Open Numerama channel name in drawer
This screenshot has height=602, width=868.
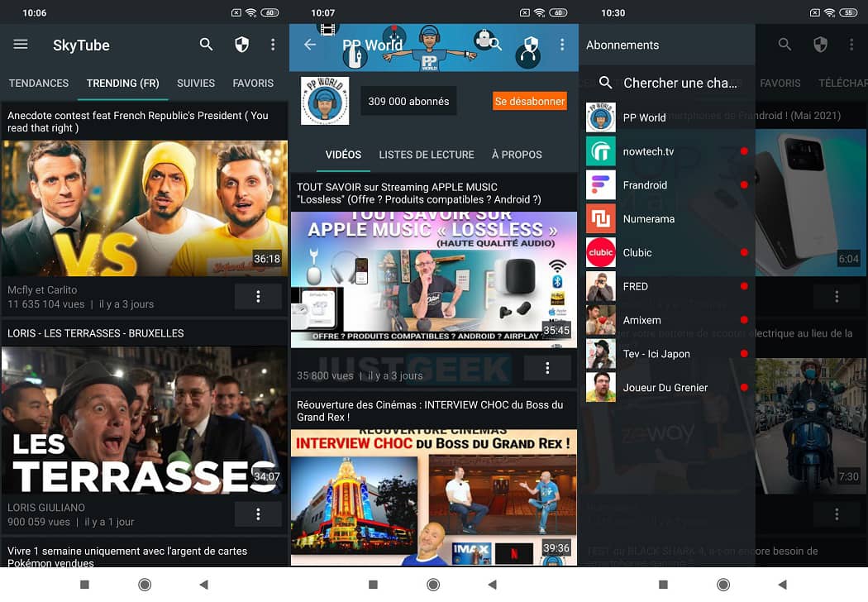point(649,219)
